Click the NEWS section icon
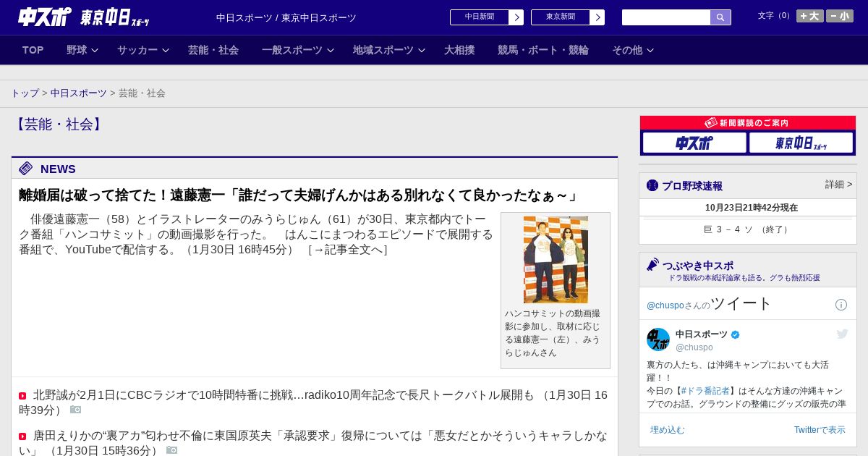 point(26,169)
